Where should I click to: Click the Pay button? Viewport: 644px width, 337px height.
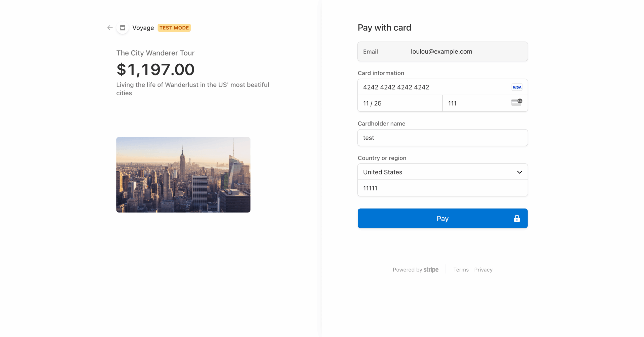click(442, 218)
